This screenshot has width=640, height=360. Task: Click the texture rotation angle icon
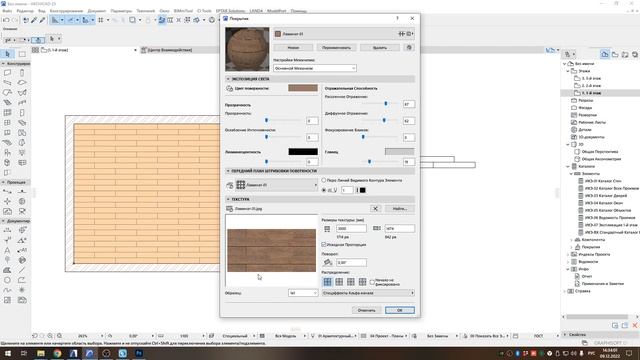click(x=327, y=262)
